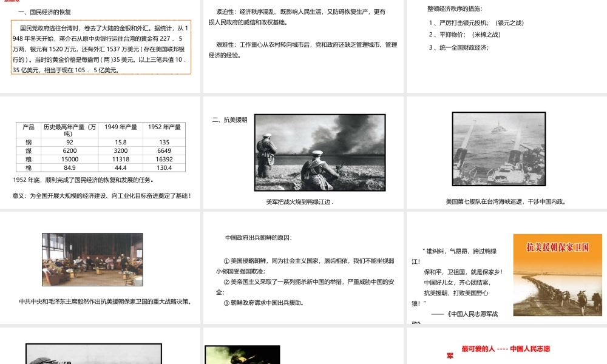The image size is (607, 364).
Task: Click the 煤 row label in the table
Action: tap(29, 151)
